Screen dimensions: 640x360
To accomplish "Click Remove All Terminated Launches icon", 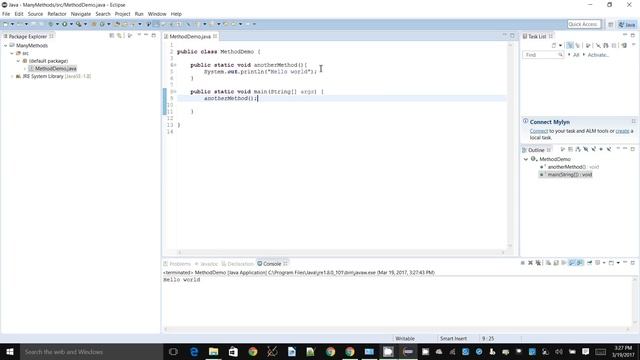I will point(538,263).
